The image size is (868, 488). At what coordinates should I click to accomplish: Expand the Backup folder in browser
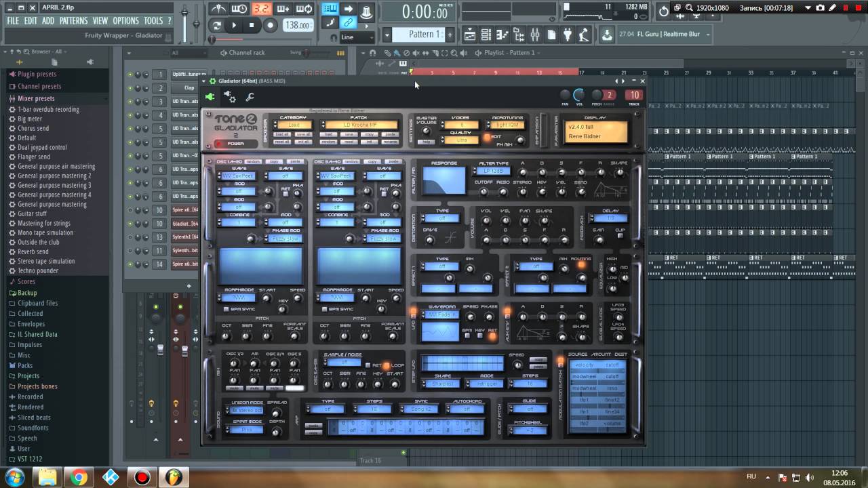(x=27, y=293)
